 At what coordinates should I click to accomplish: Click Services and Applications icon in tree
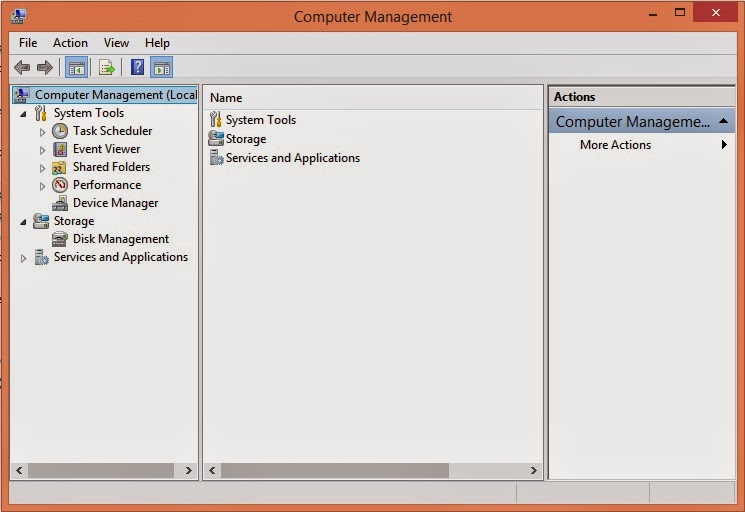click(x=41, y=257)
